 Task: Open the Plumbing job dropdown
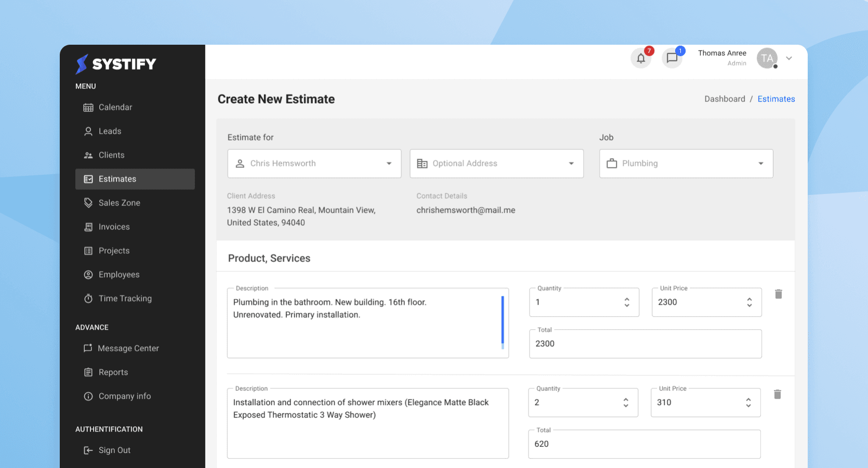click(686, 164)
